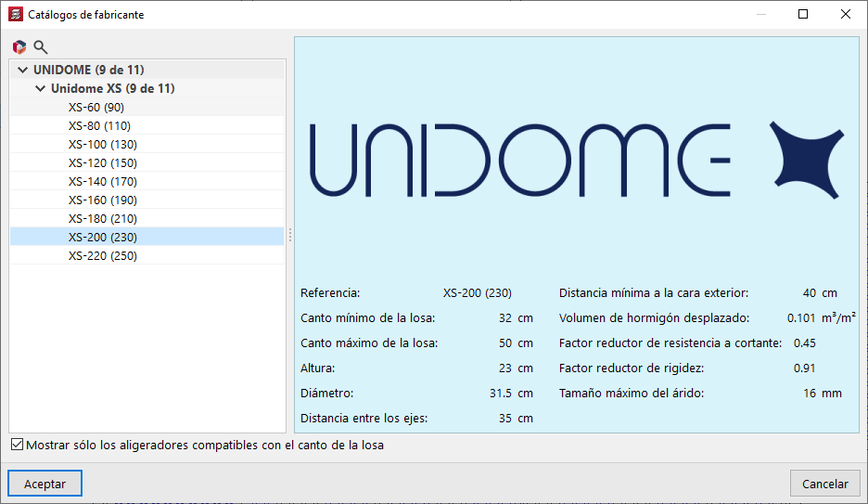
Task: Click the UNIDOME logo image
Action: [576, 160]
